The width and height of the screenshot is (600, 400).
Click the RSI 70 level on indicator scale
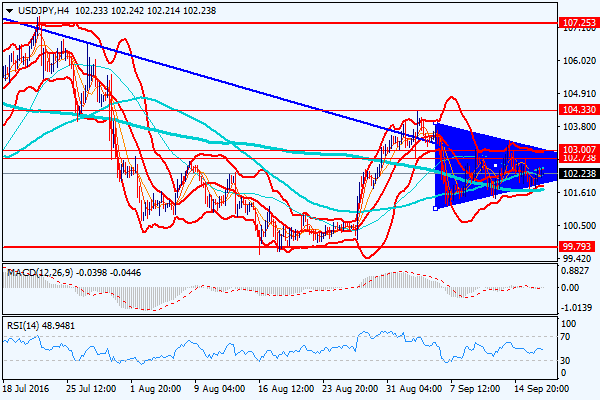pyautogui.click(x=570, y=338)
